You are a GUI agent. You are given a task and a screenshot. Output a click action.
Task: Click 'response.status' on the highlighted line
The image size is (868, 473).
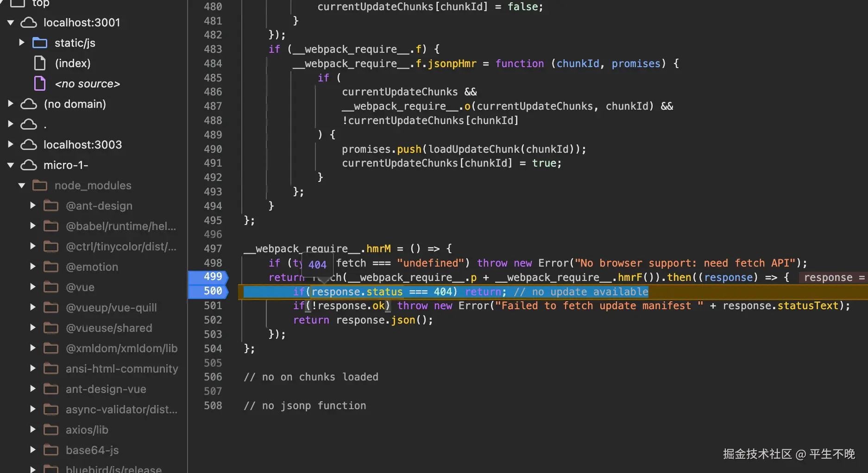coord(357,292)
